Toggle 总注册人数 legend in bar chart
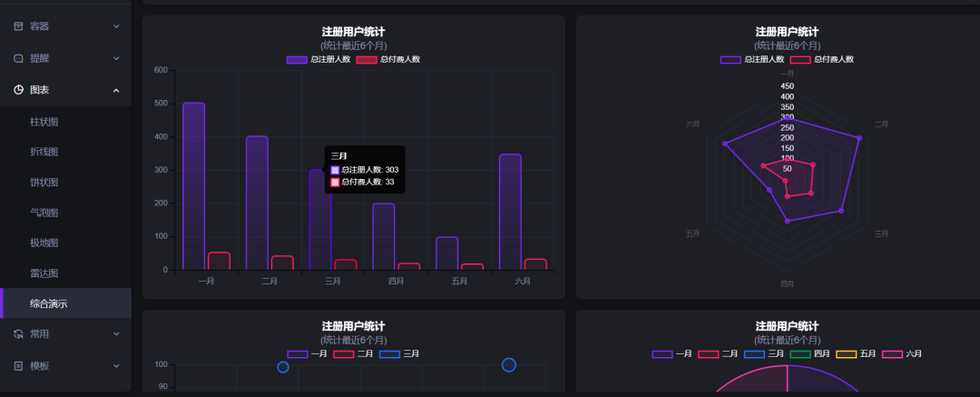Viewport: 980px width, 397px height. (318, 59)
